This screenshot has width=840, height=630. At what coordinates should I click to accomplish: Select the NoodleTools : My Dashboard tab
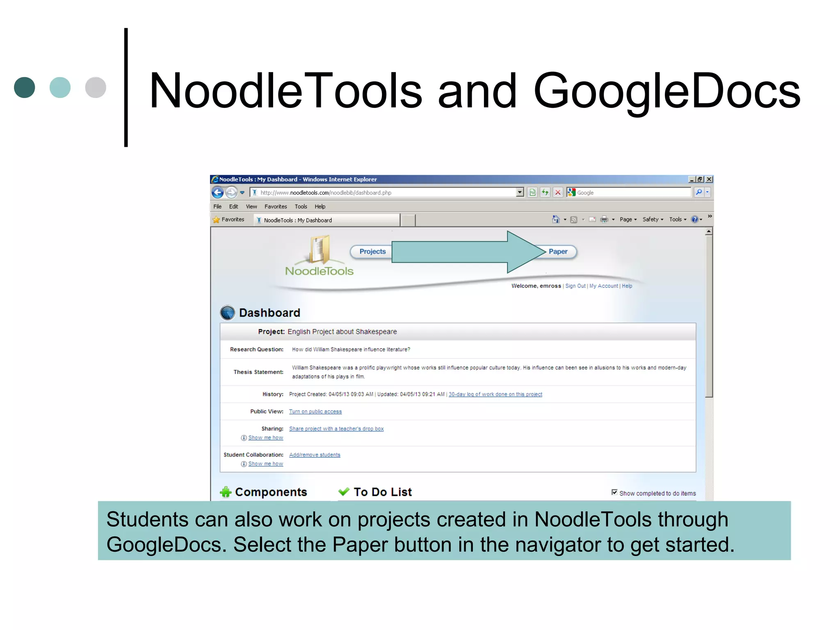pos(326,220)
